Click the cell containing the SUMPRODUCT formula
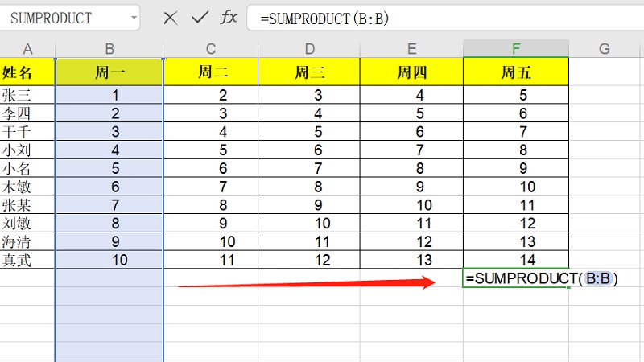This screenshot has height=362, width=644. 516,278
